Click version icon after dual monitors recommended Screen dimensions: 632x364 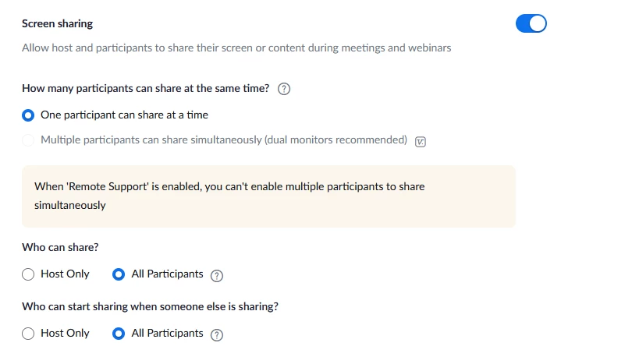(421, 141)
